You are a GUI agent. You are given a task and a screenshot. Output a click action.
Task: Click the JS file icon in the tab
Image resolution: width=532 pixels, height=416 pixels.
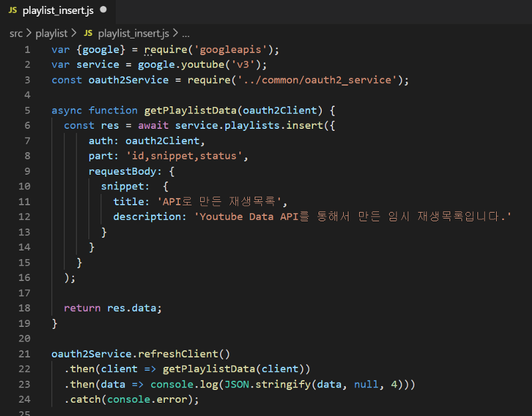(x=13, y=10)
